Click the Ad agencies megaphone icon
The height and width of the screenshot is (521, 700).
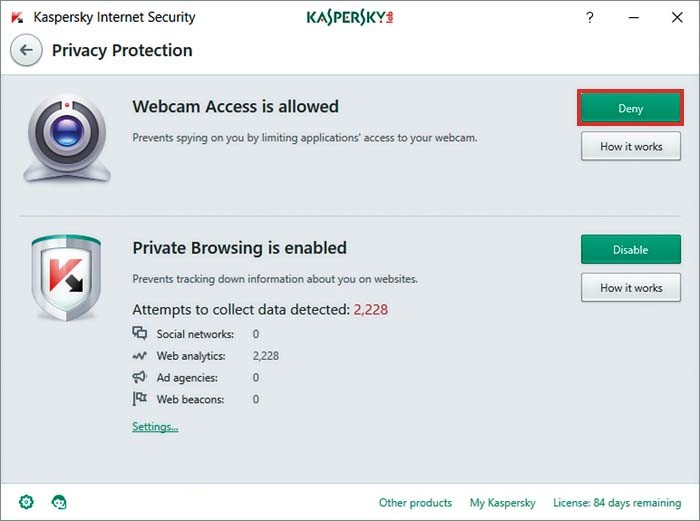click(139, 378)
